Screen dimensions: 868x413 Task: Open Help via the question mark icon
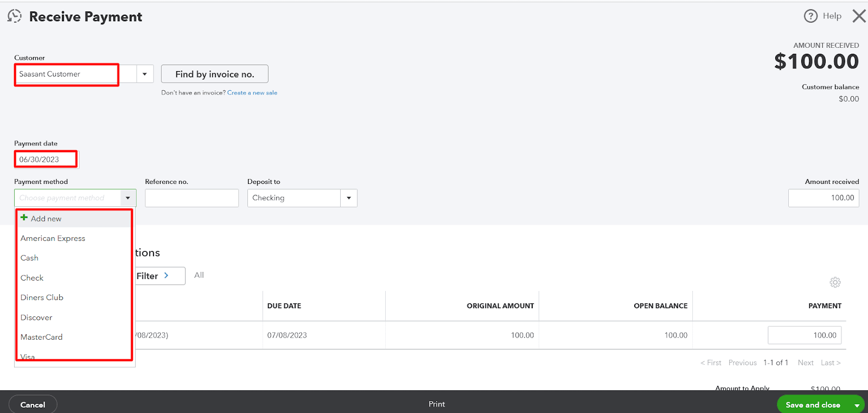click(810, 16)
